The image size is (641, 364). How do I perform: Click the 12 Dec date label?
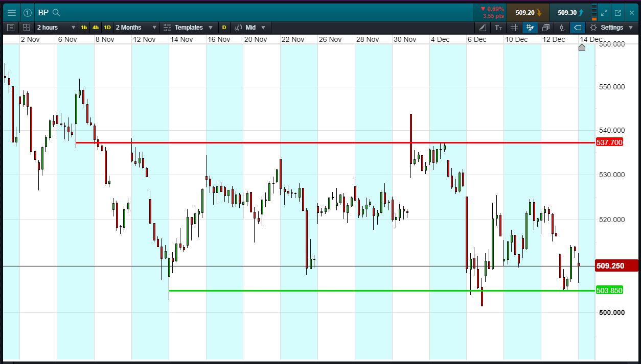pyautogui.click(x=554, y=39)
